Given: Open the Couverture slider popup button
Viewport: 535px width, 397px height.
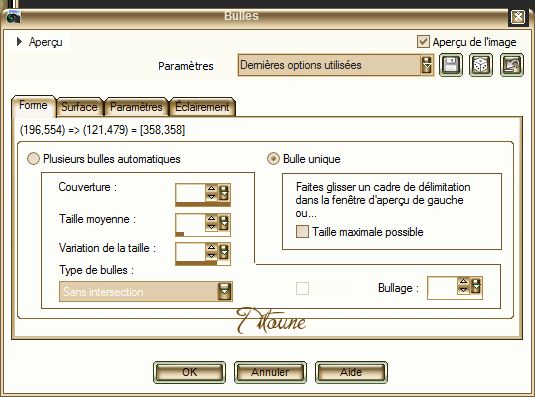Looking at the screenshot, I should coord(224,193).
